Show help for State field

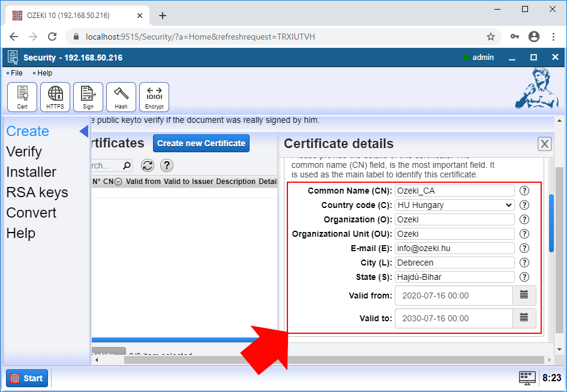pos(524,277)
